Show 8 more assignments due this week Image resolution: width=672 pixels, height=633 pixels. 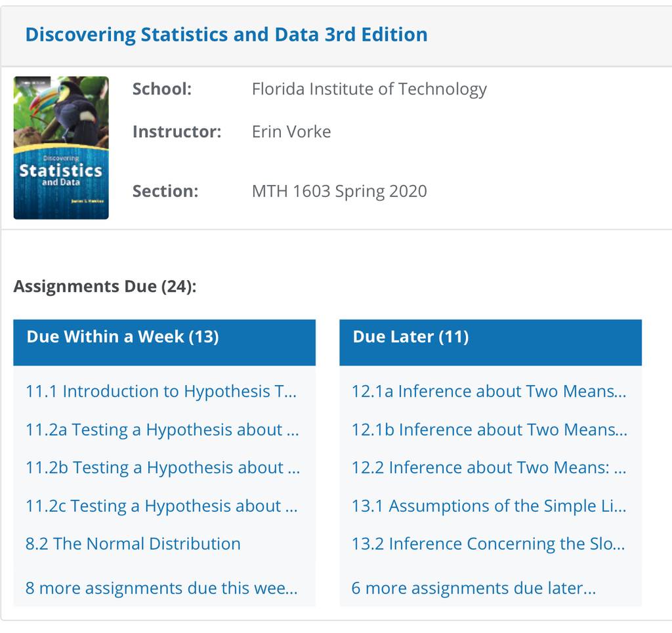[161, 588]
